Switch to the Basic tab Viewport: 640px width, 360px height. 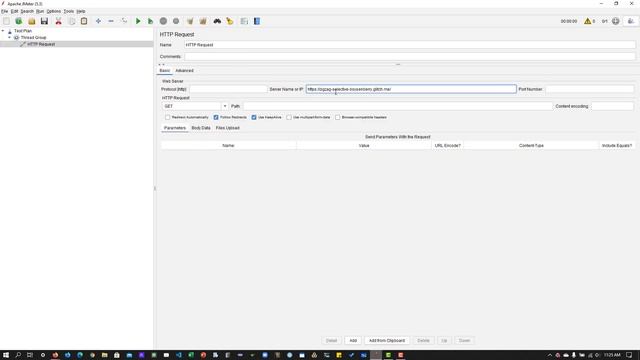(x=164, y=71)
